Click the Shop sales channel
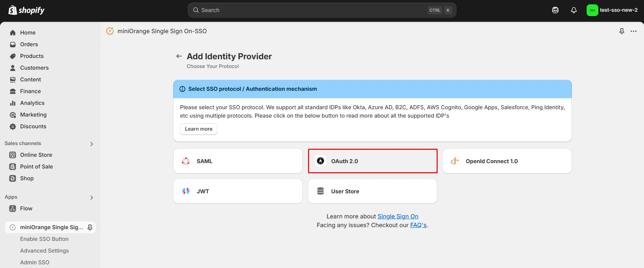Image resolution: width=644 pixels, height=268 pixels. pos(27,179)
